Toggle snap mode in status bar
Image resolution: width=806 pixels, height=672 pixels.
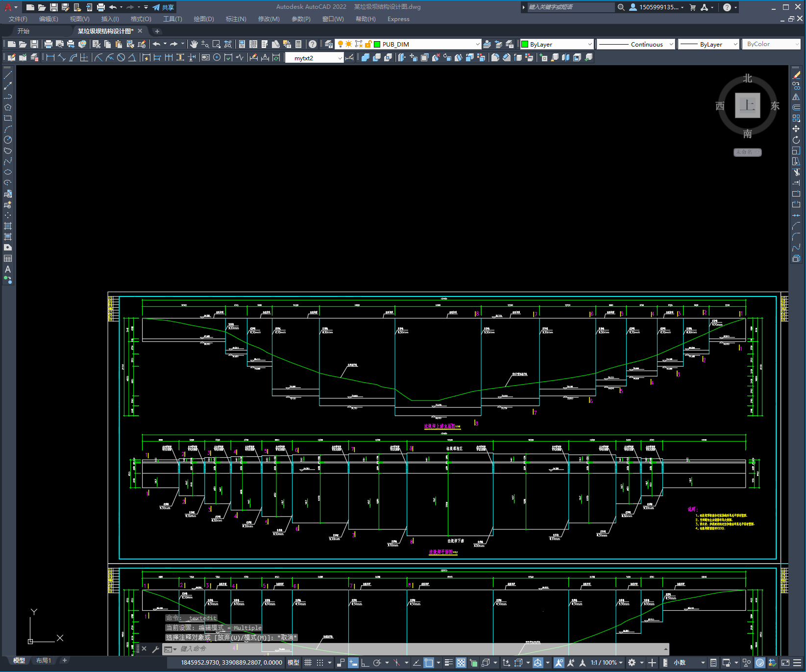(320, 663)
